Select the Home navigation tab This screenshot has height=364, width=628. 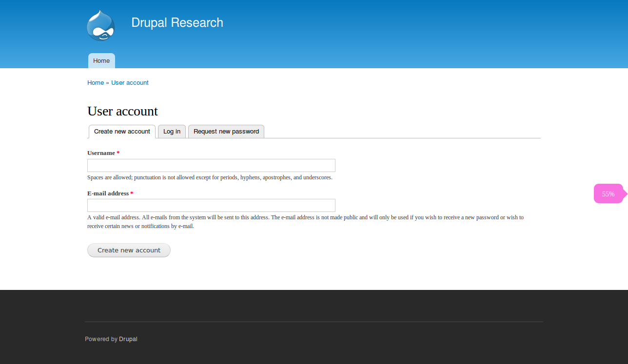point(101,61)
